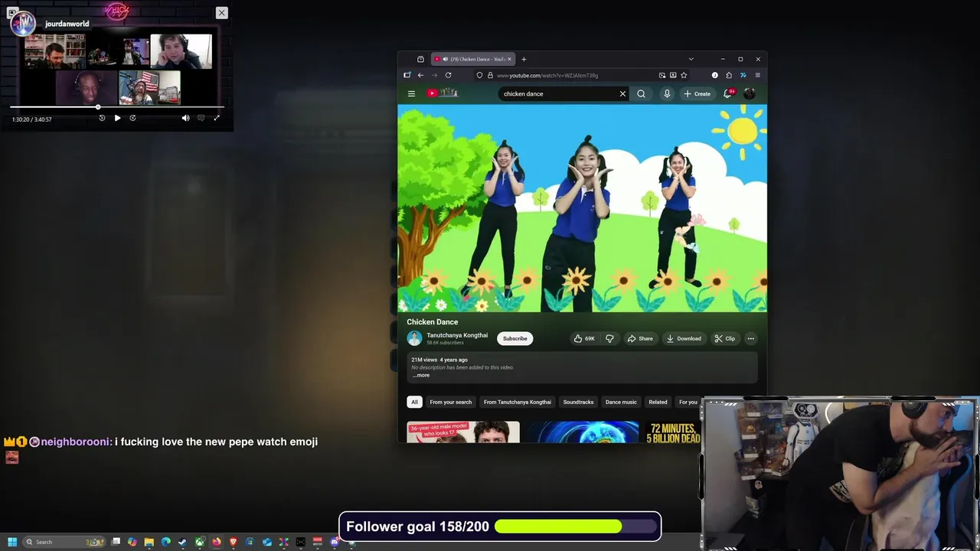The width and height of the screenshot is (980, 551).
Task: Subscribe to Tanutchanya Kongthai
Action: pyautogui.click(x=514, y=338)
